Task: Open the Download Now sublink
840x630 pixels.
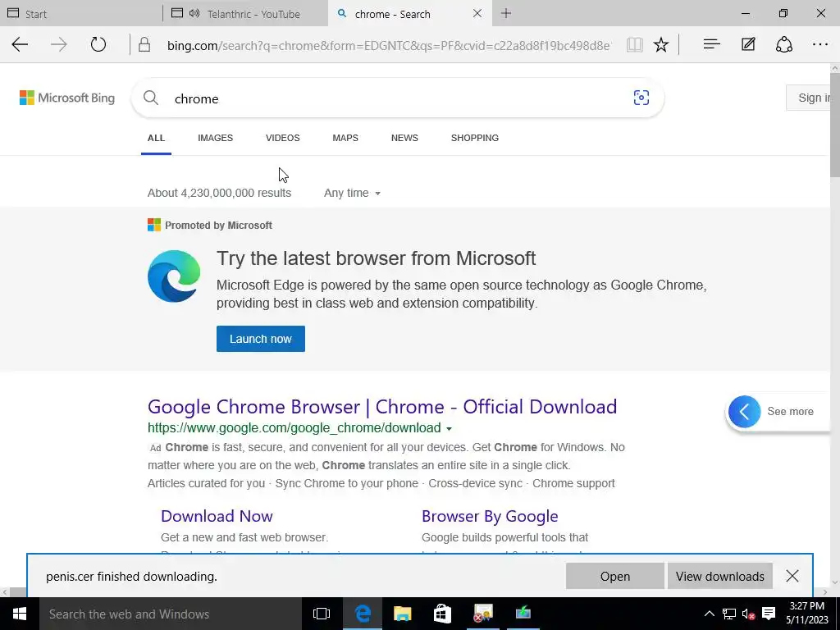Action: (217, 516)
